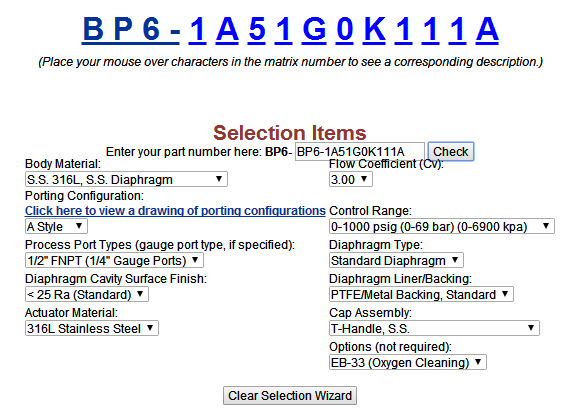Expand the Porting Configuration A Style dropdown
Viewport: 569px width, 409px height.
point(56,226)
